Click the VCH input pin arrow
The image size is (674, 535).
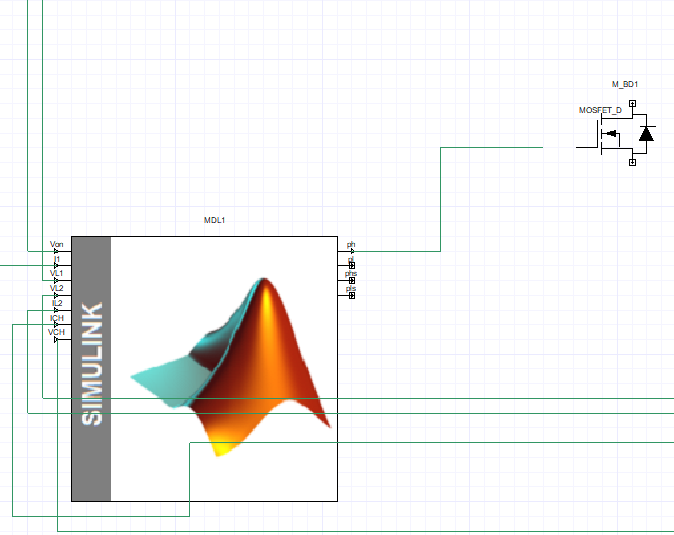point(56,339)
